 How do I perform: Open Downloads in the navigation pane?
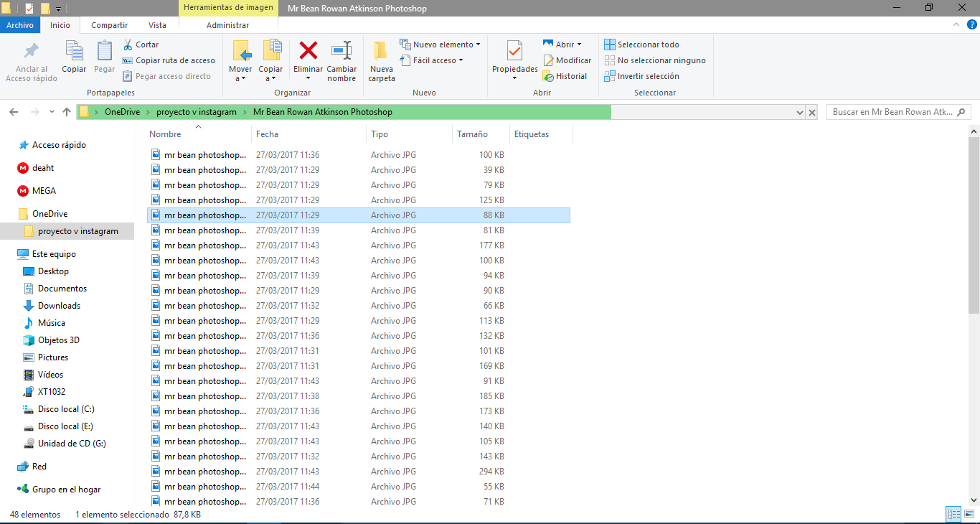click(59, 306)
